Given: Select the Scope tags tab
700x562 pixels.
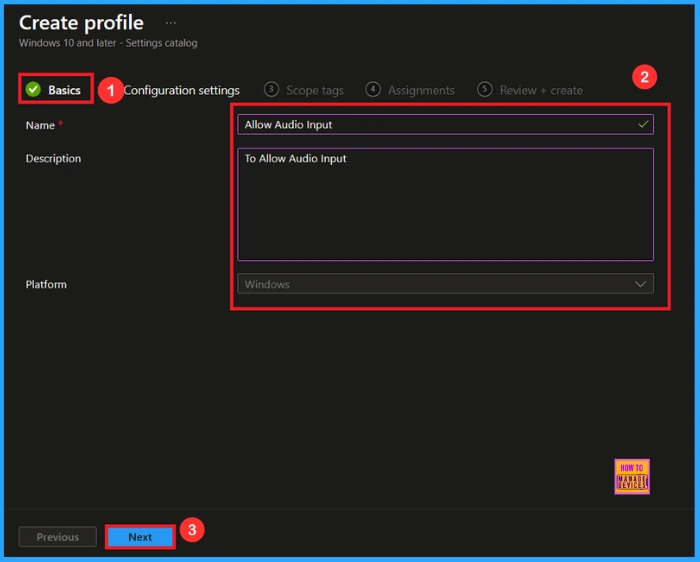Looking at the screenshot, I should pyautogui.click(x=314, y=90).
